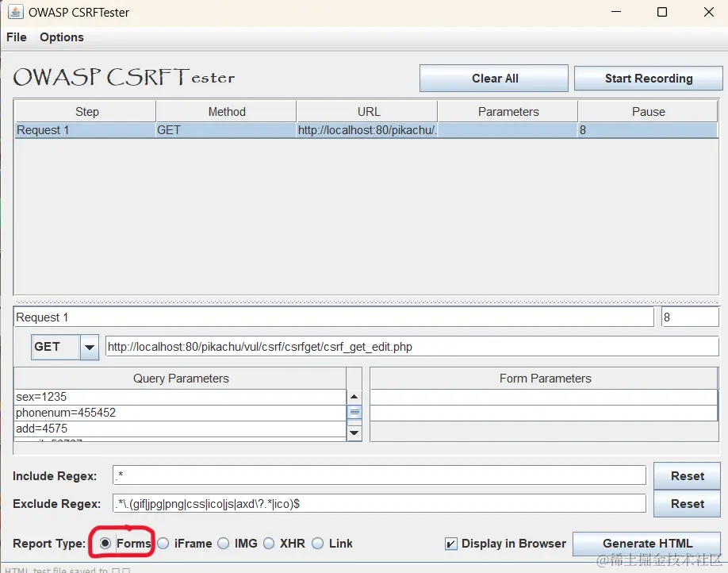The height and width of the screenshot is (573, 728).
Task: Select the Forms report type
Action: coord(105,544)
